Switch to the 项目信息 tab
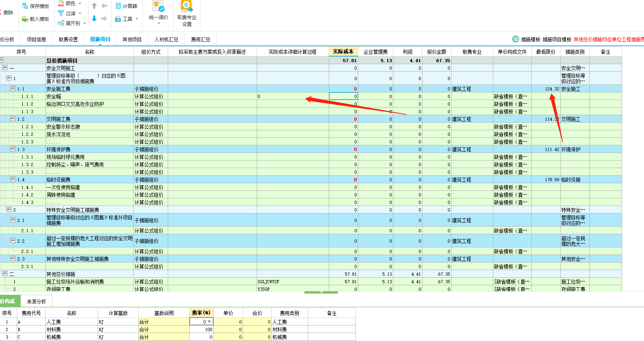The width and height of the screenshot is (644, 341). [36, 39]
